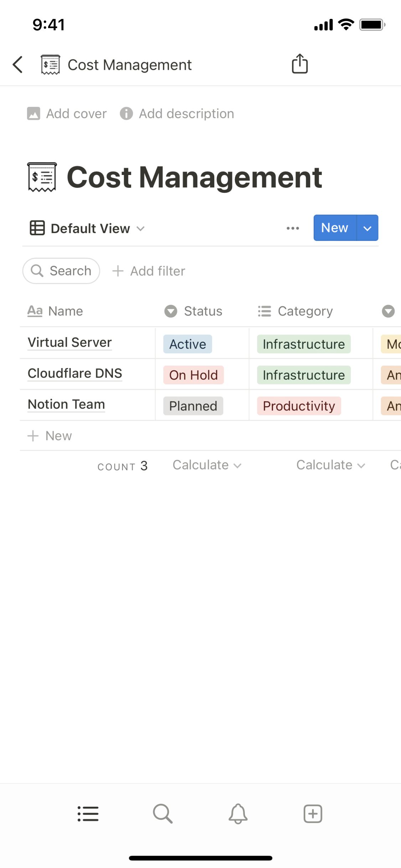Screen dimensions: 401x868
Task: Tap the large receipt page icon beside title
Action: pos(42,177)
